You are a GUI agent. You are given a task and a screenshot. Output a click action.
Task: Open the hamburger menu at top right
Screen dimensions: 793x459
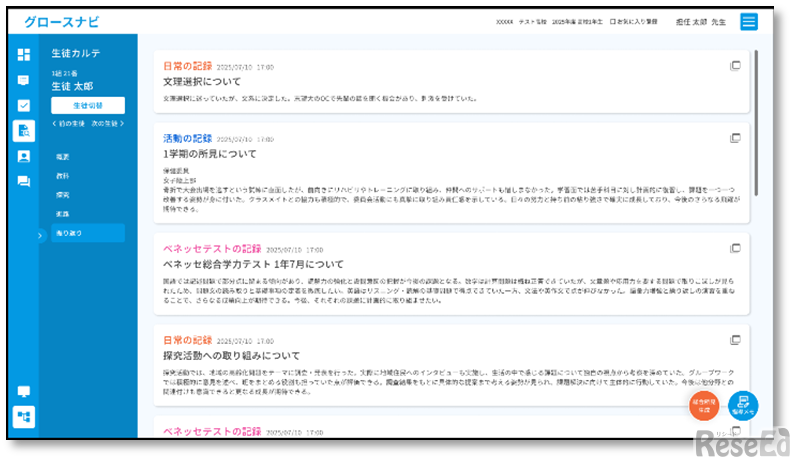(749, 22)
